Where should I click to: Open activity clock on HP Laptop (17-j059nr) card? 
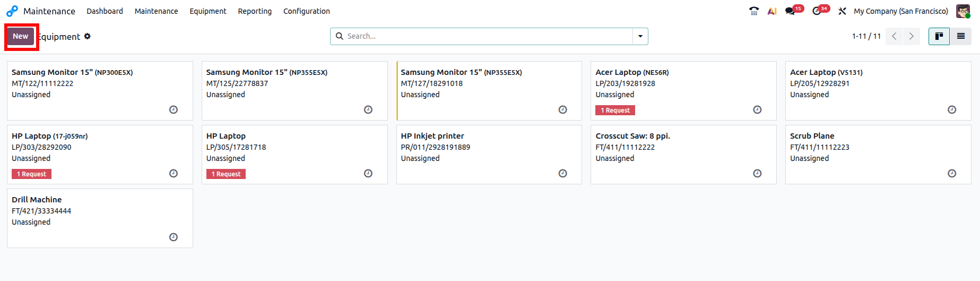tap(174, 173)
